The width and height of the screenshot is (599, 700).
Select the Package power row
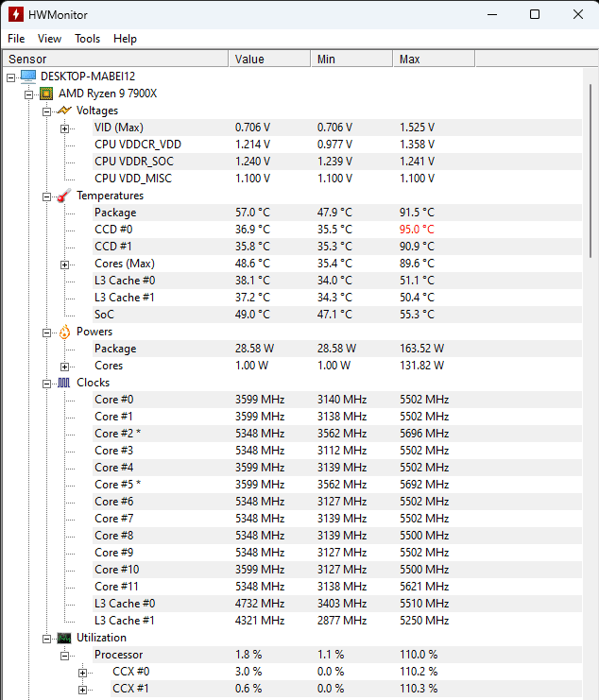tap(337, 349)
